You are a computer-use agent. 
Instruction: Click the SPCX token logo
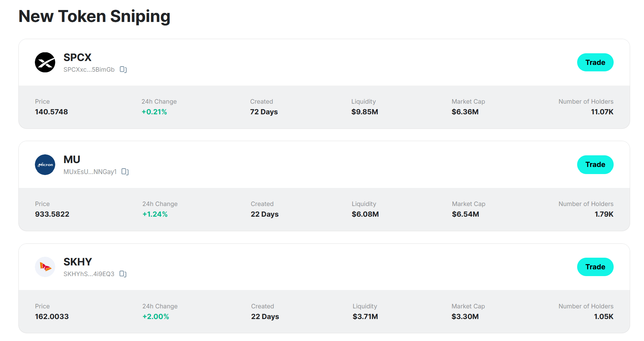coord(45,62)
